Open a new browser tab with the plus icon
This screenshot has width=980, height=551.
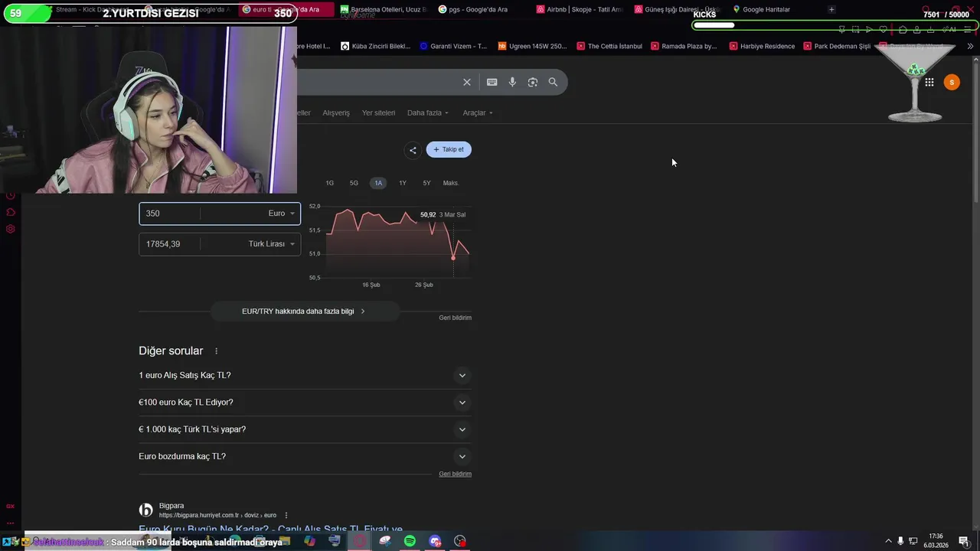tap(831, 9)
